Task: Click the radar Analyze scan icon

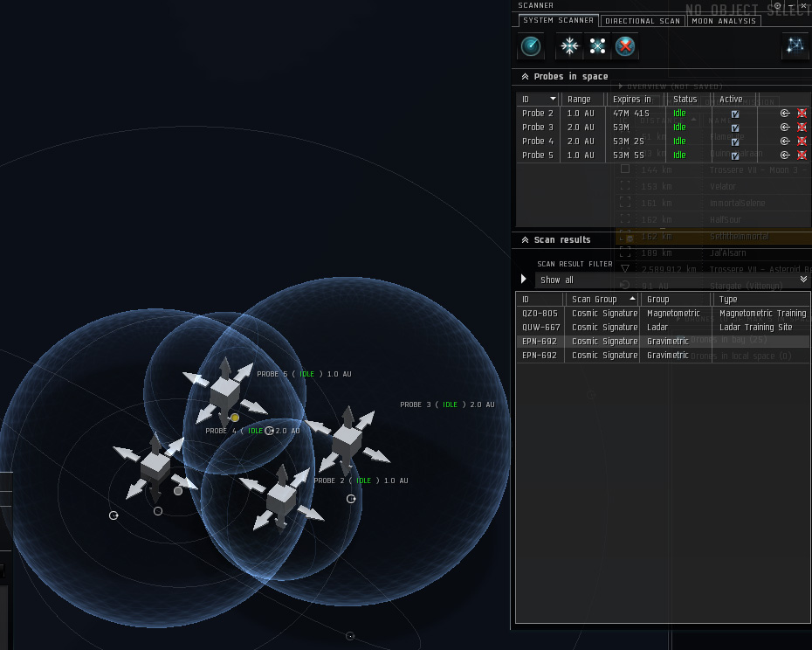Action: pos(531,46)
